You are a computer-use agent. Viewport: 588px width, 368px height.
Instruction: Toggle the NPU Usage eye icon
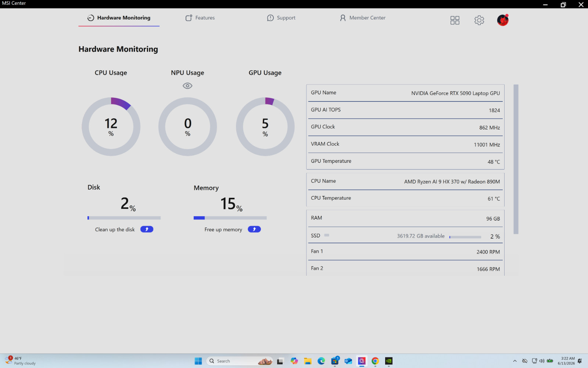click(187, 86)
